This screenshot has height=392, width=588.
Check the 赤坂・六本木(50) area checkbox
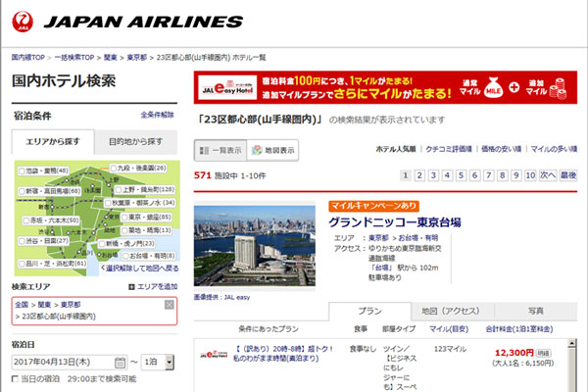(25, 220)
